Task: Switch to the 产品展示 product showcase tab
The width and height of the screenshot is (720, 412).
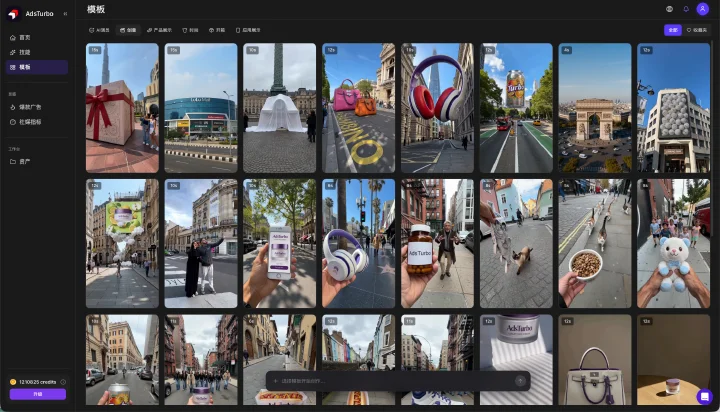Action: 159,30
